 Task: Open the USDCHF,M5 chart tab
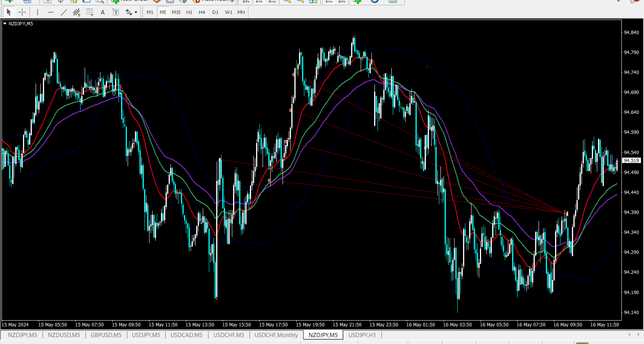229,335
